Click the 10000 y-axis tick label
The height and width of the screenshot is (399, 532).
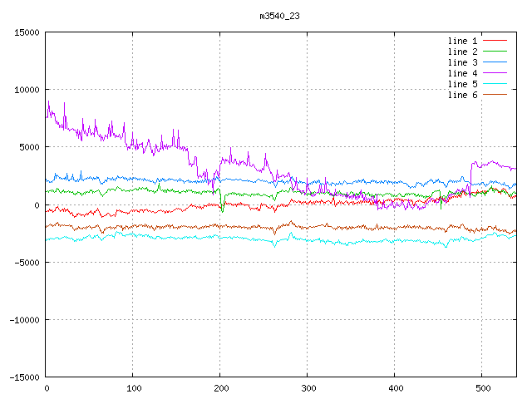pos(27,90)
